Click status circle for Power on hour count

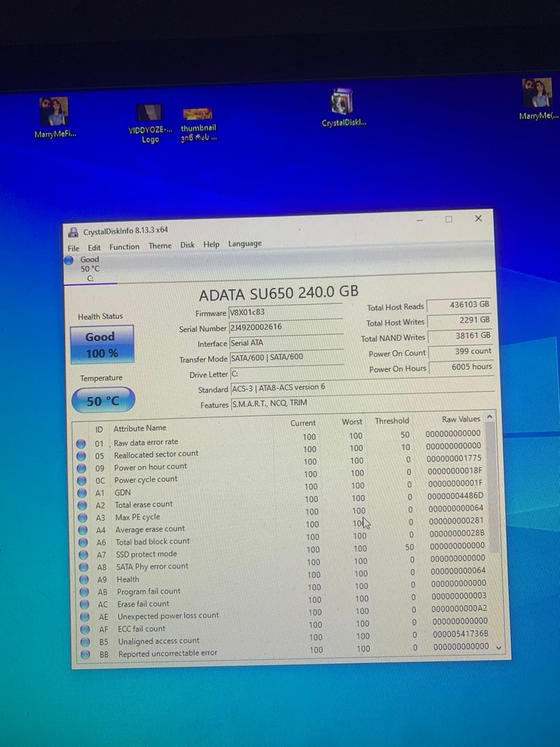click(82, 468)
